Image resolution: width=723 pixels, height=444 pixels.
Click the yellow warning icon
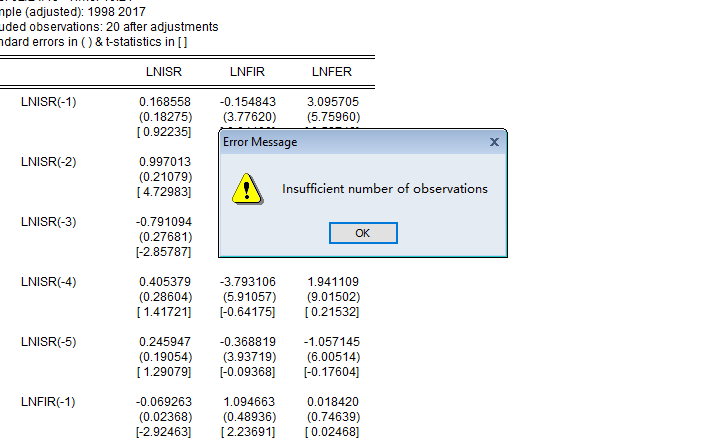(x=247, y=189)
